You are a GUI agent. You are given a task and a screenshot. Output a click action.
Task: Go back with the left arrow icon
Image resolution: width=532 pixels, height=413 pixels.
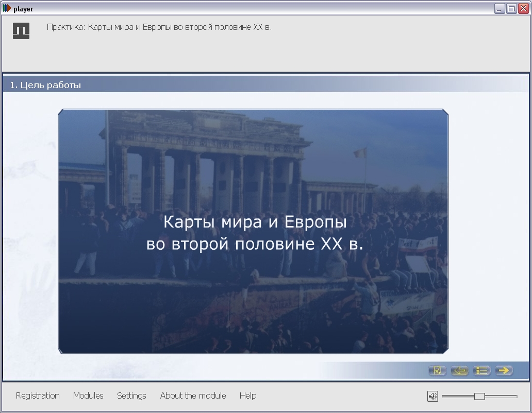460,370
